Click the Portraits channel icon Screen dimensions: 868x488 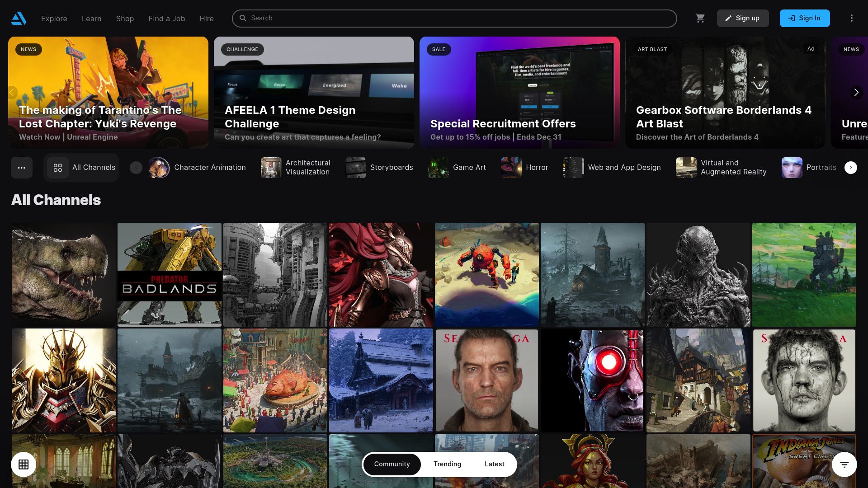(x=792, y=168)
